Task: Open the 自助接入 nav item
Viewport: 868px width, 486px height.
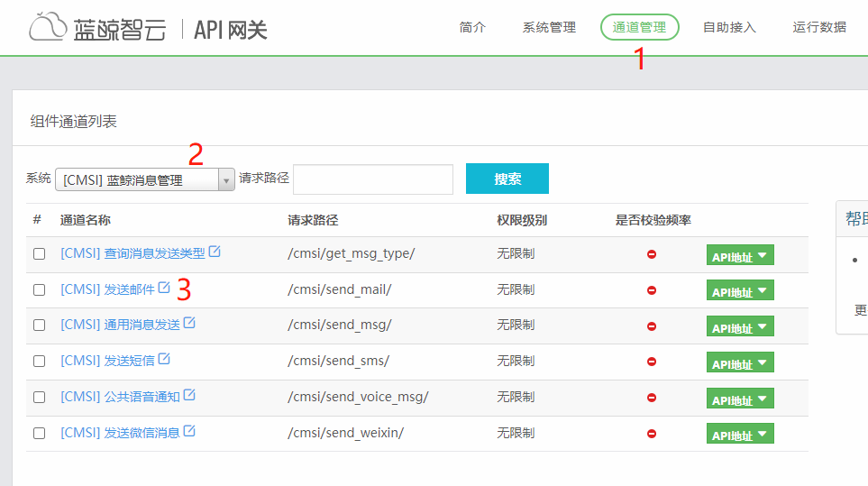Action: (729, 27)
